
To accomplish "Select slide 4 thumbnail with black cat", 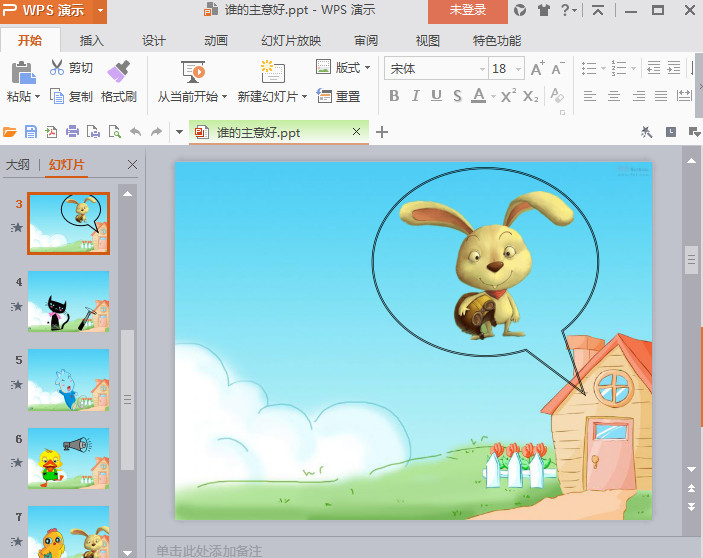I will click(x=68, y=301).
